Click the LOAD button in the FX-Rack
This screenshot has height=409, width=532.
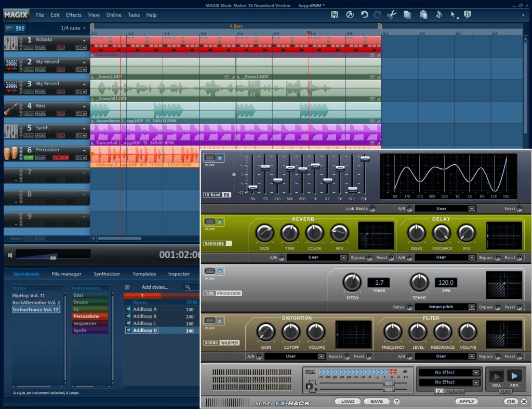[348, 401]
